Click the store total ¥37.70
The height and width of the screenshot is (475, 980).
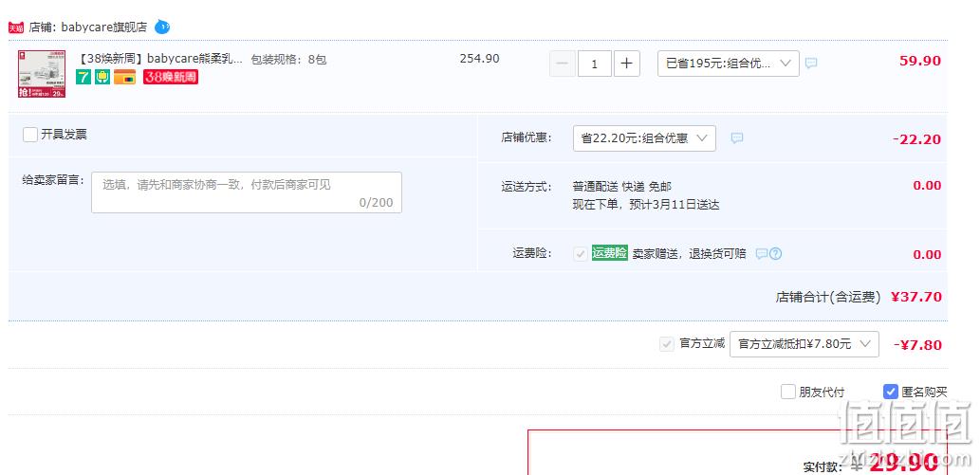point(916,297)
